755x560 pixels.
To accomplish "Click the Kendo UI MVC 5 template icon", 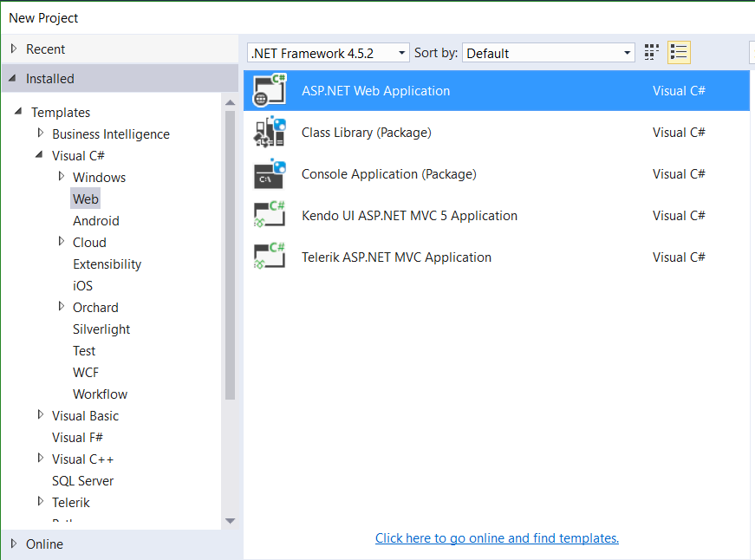I will click(270, 215).
